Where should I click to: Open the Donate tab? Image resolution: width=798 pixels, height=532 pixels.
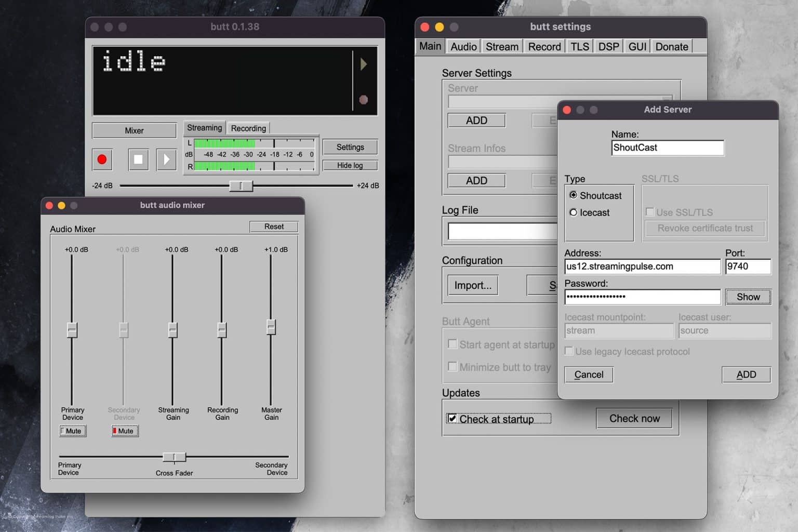[x=671, y=46]
